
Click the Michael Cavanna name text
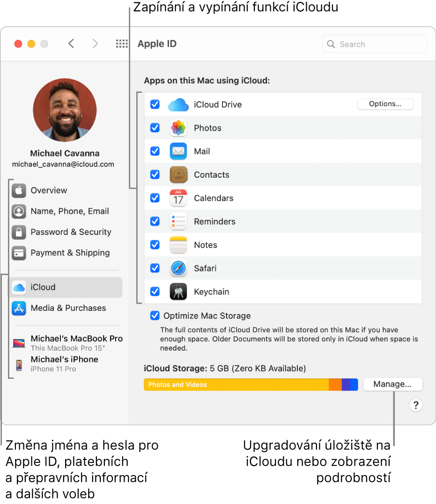(x=65, y=153)
